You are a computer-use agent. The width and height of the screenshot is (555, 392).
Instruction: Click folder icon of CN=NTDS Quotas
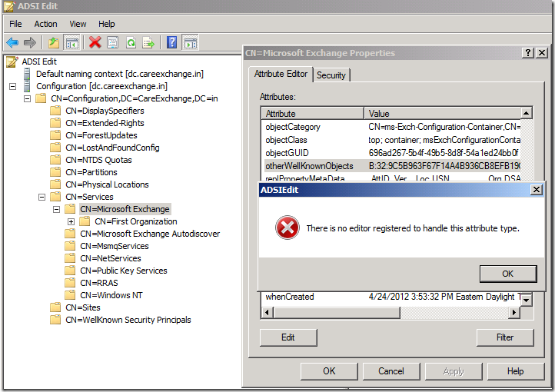[x=55, y=160]
